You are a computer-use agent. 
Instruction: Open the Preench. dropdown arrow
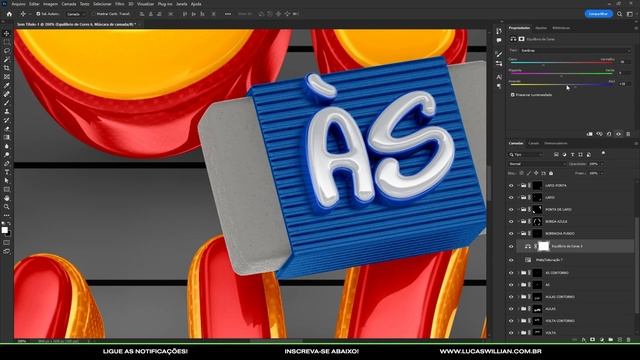pyautogui.click(x=602, y=173)
